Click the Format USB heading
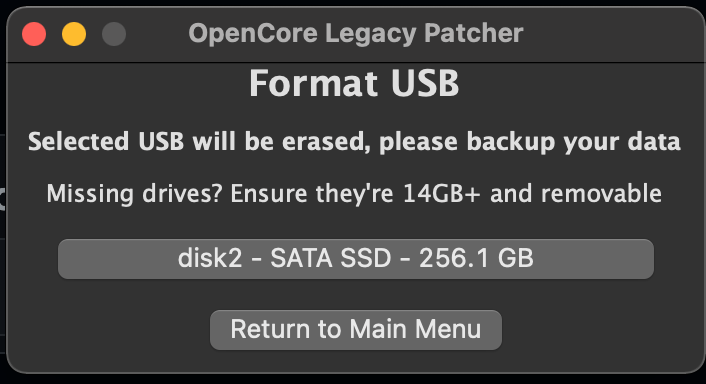Screen dimensions: 706x384 (x=354, y=83)
